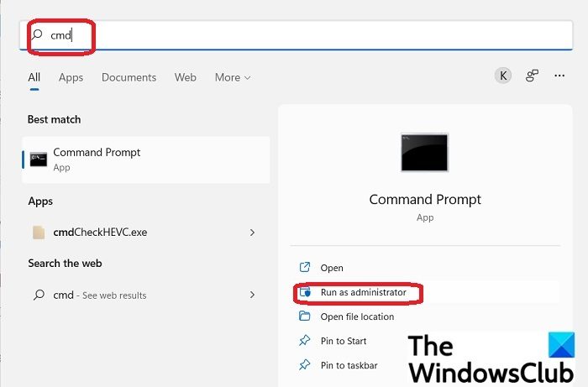588x387 pixels.
Task: Switch to the Apps tab
Action: [x=71, y=77]
